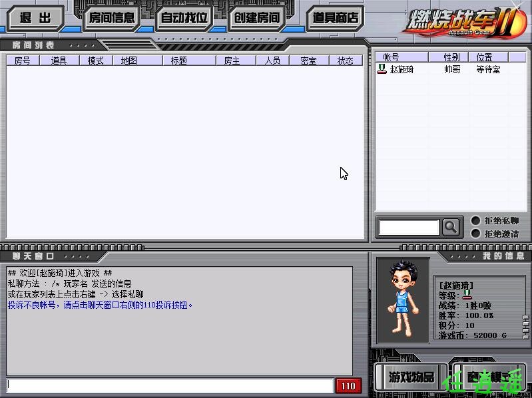The width and height of the screenshot is (532, 398).
Task: Click the 游戏币: 52000 G text
Action: click(472, 335)
